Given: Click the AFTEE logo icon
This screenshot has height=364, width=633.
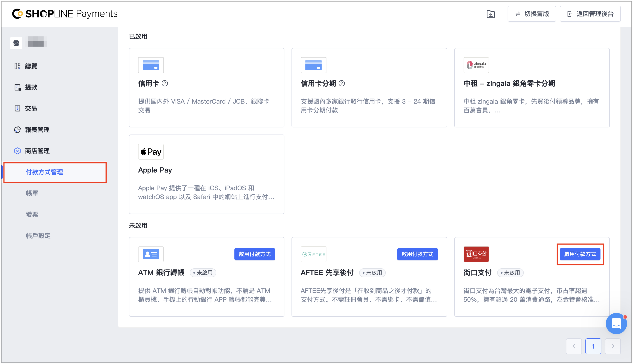Looking at the screenshot, I should (313, 254).
